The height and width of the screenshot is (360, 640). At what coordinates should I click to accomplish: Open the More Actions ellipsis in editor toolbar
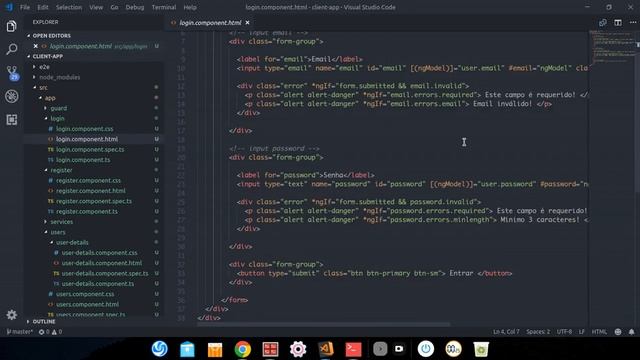633,23
